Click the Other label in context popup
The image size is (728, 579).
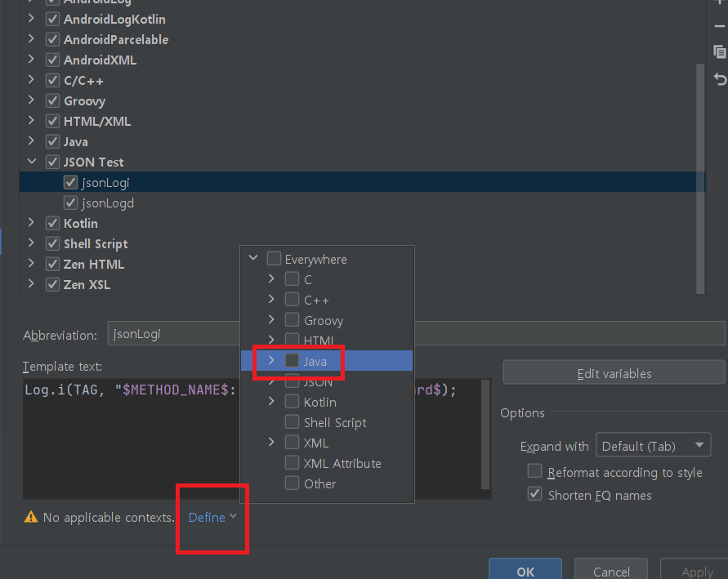pos(319,484)
